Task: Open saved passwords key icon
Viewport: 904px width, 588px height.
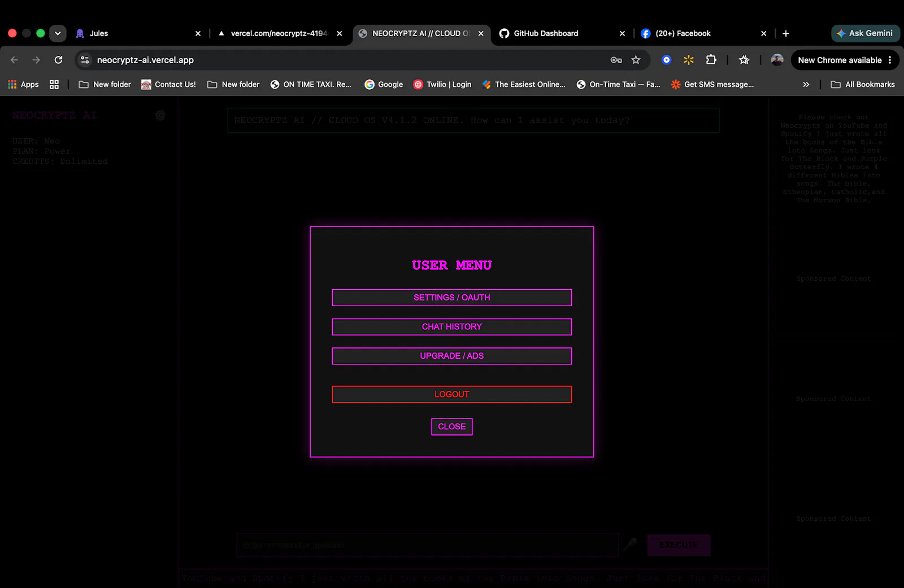Action: point(616,60)
